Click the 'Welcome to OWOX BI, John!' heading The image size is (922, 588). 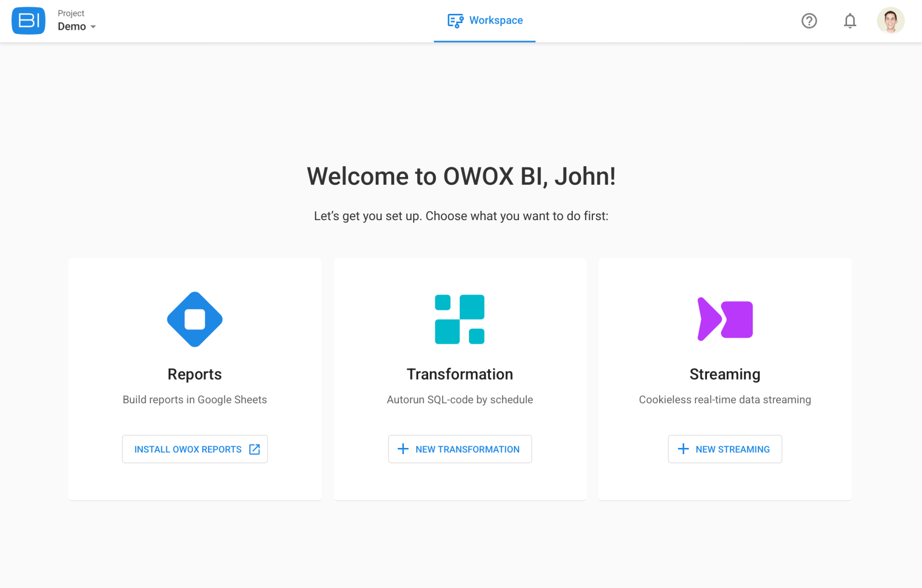[461, 177]
